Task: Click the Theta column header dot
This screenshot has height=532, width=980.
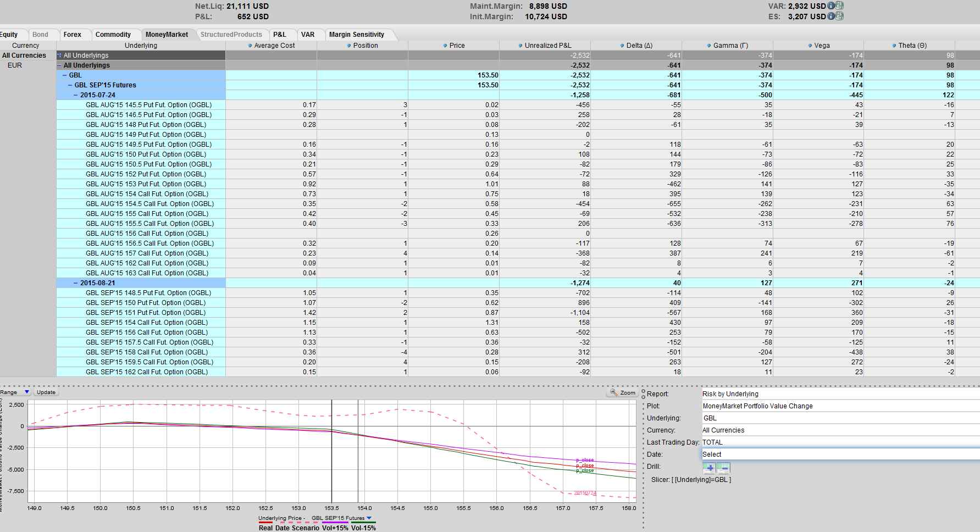Action: tap(894, 46)
